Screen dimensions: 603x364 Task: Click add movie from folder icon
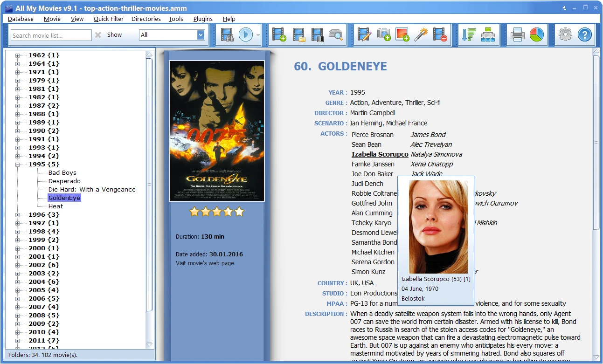click(298, 35)
